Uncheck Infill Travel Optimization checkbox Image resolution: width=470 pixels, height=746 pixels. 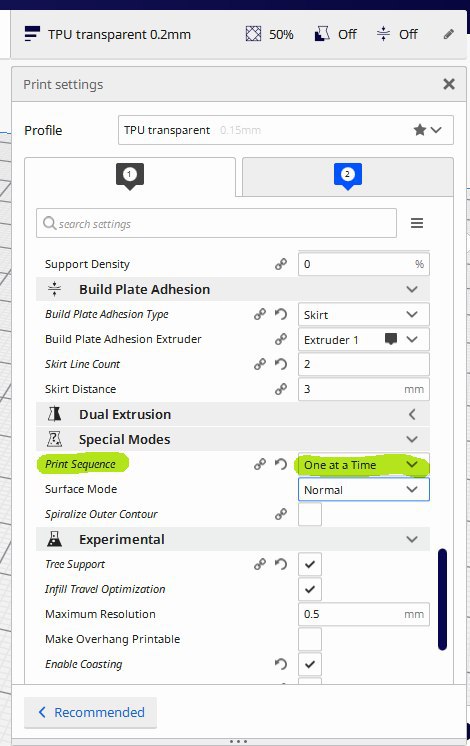pos(310,589)
